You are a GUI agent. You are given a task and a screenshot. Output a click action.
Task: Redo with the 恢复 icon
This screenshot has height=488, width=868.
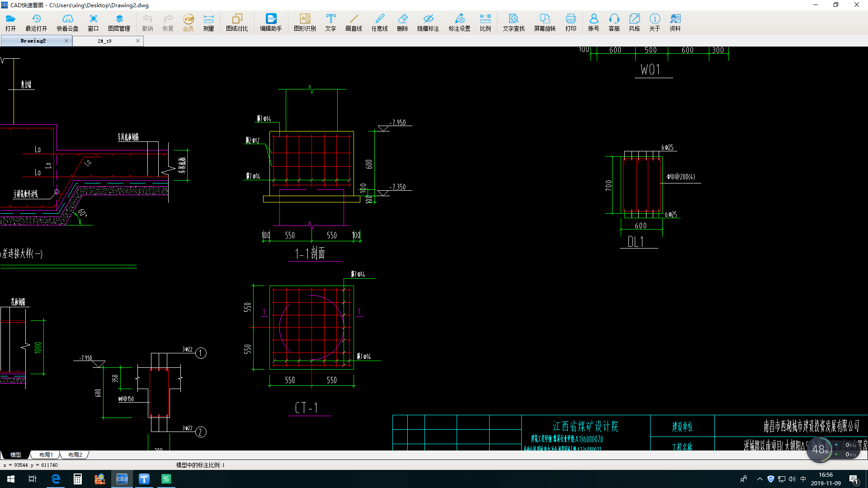[x=168, y=22]
